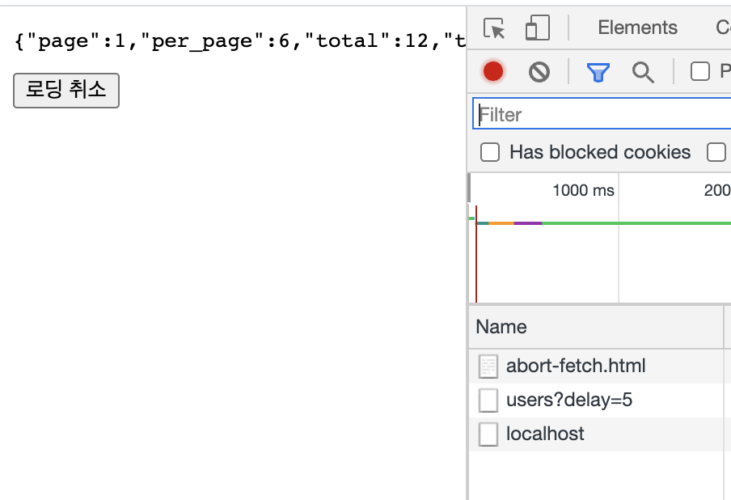
Task: Enable the Has blocked cookies checkbox
Action: pyautogui.click(x=490, y=153)
